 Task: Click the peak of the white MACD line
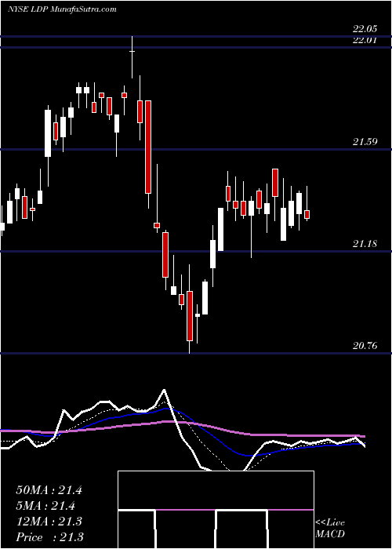[164, 390]
